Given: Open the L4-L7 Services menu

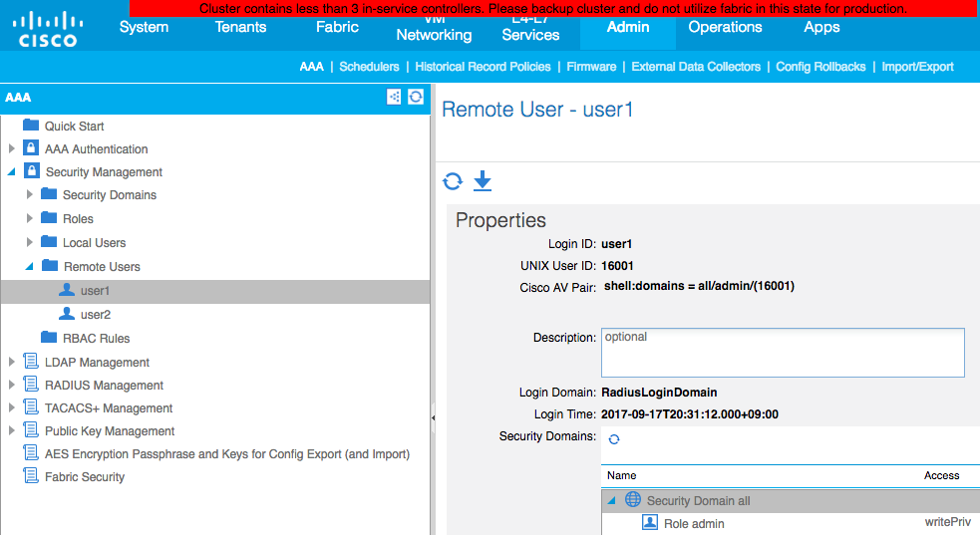Looking at the screenshot, I should (530, 30).
